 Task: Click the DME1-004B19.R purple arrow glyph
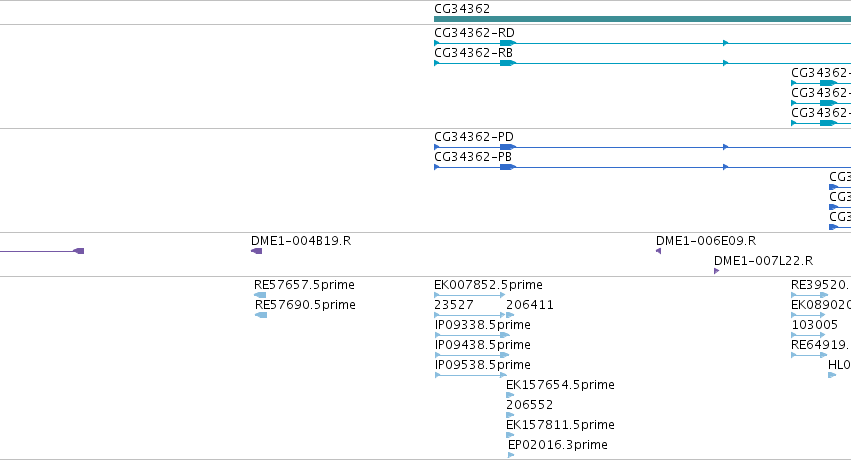pos(257,251)
